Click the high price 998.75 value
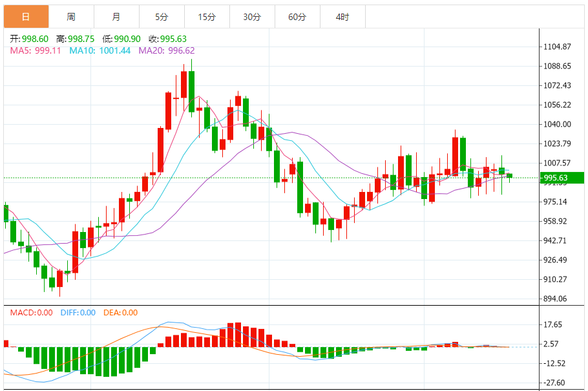The width and height of the screenshot is (588, 391). (81, 39)
